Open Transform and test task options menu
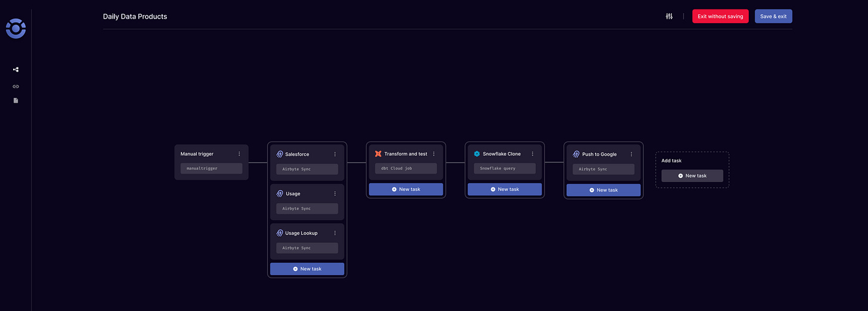Image resolution: width=868 pixels, height=311 pixels. (x=434, y=153)
